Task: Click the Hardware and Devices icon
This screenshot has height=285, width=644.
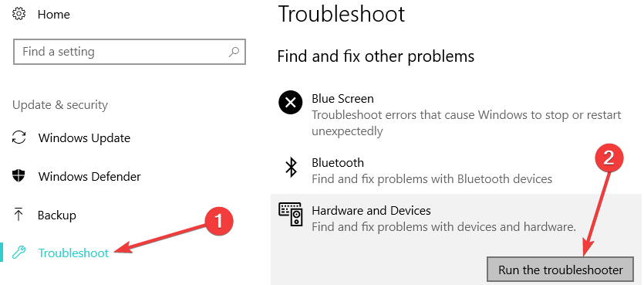Action: coord(291,214)
